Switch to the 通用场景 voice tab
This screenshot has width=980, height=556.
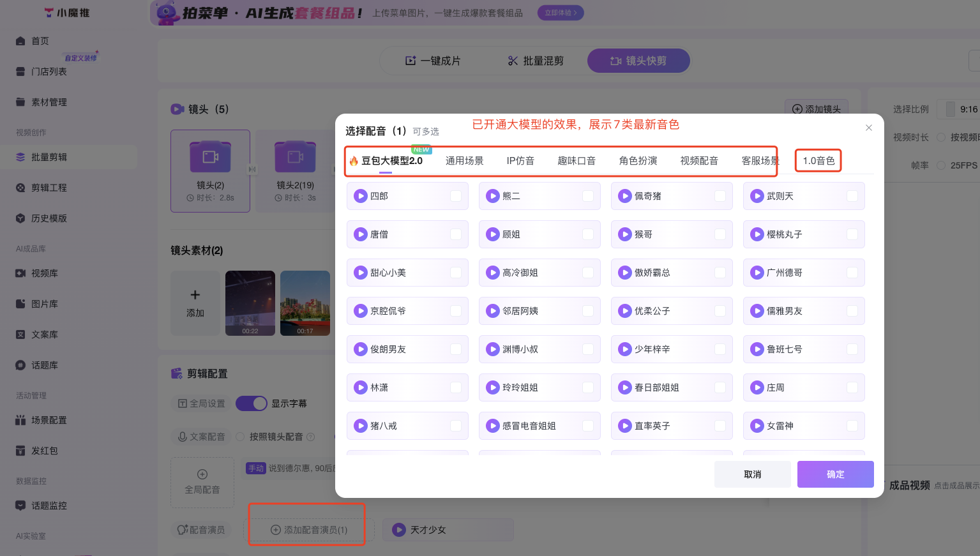pyautogui.click(x=465, y=161)
